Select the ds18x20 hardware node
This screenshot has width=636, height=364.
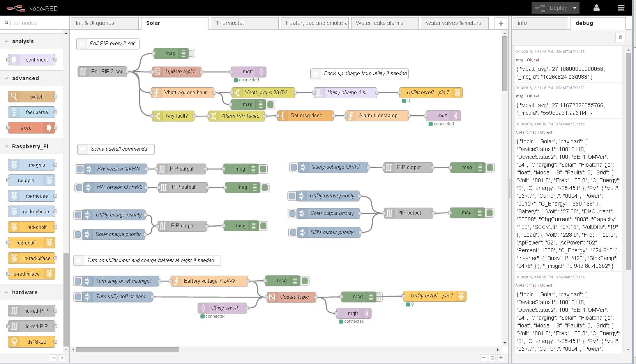tap(32, 342)
